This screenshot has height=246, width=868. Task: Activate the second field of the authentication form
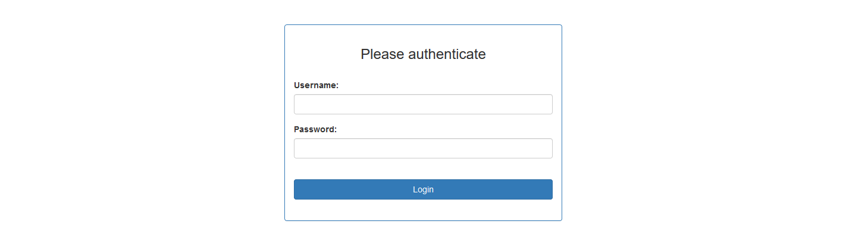423,148
